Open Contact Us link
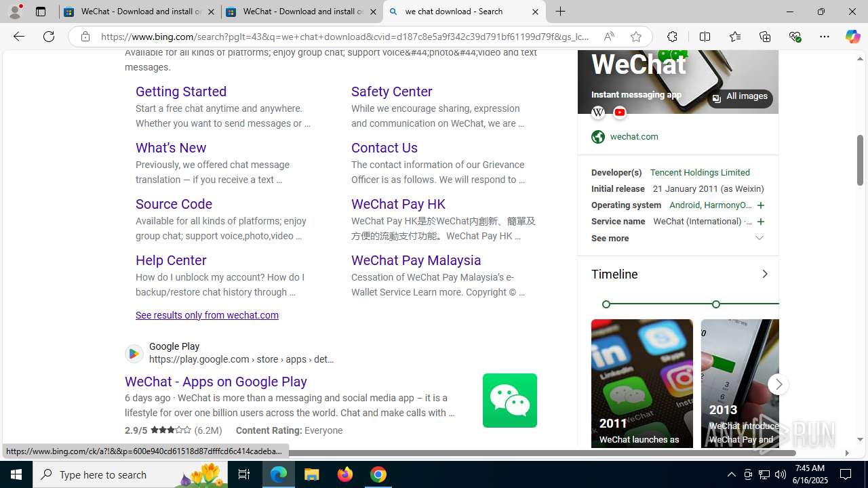 point(384,148)
